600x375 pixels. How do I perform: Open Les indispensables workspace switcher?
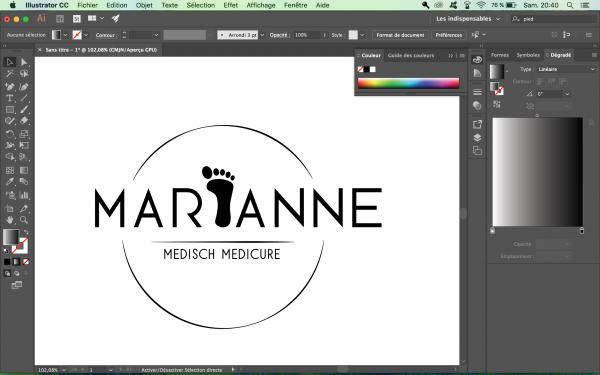468,19
